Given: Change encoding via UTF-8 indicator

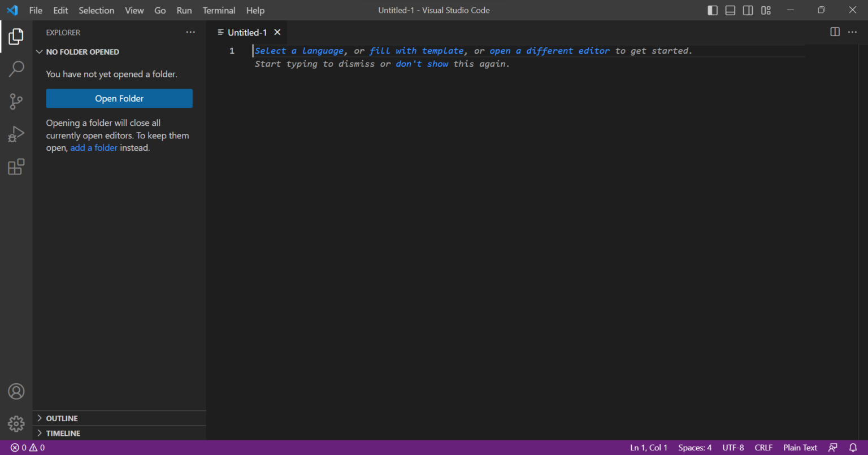Looking at the screenshot, I should (x=733, y=448).
